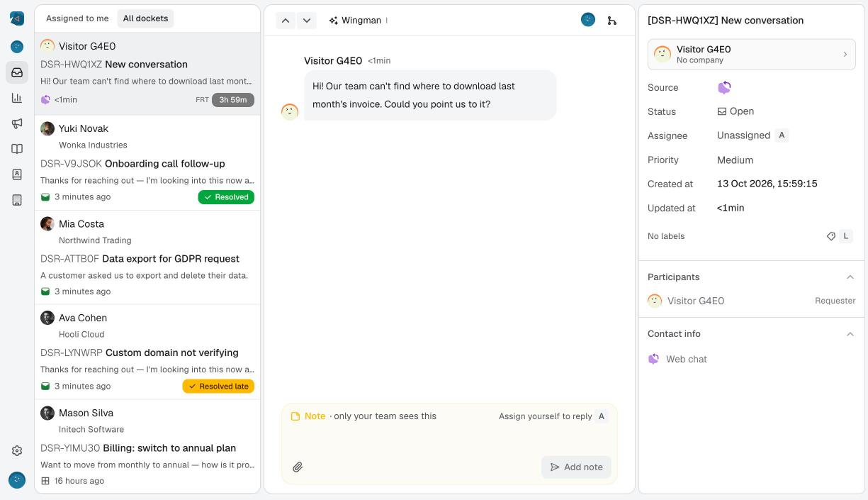
Task: Click the Add note button
Action: (x=576, y=467)
